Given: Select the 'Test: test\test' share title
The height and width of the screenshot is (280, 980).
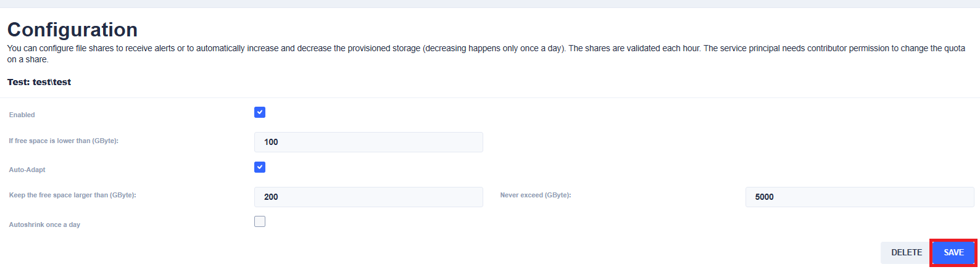Looking at the screenshot, I should 39,82.
